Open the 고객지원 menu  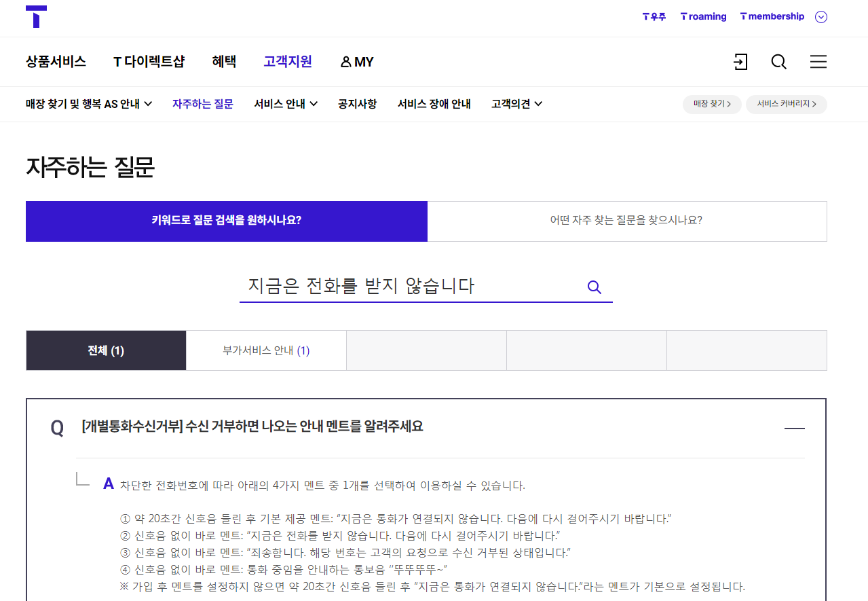287,62
